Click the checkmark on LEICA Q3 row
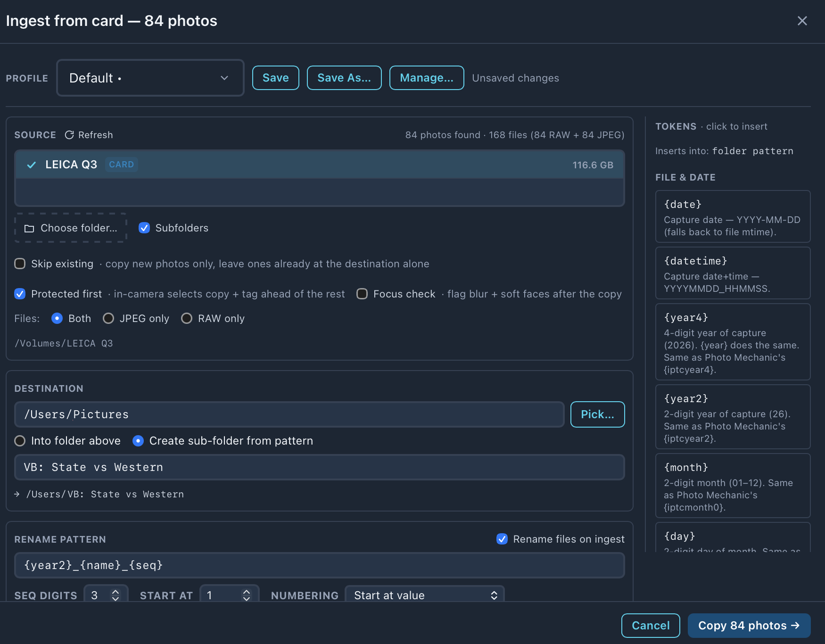Viewport: 825px width, 644px height. click(32, 165)
